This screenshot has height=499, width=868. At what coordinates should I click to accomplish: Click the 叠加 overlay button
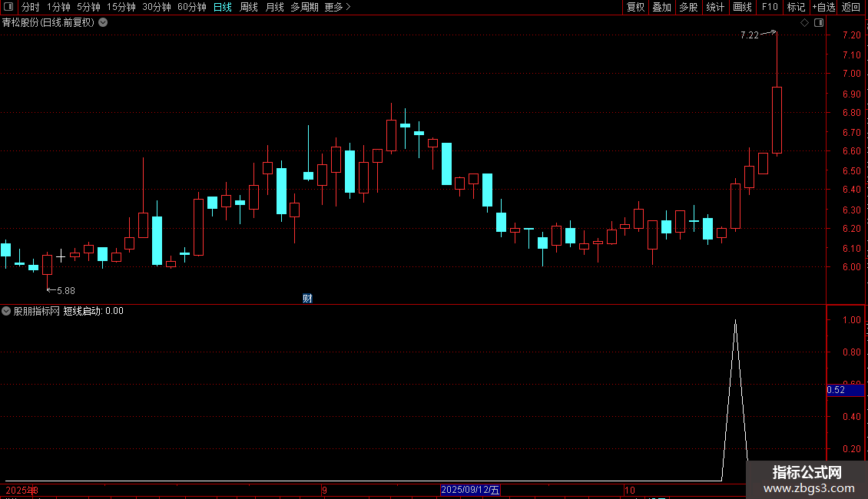tap(661, 7)
